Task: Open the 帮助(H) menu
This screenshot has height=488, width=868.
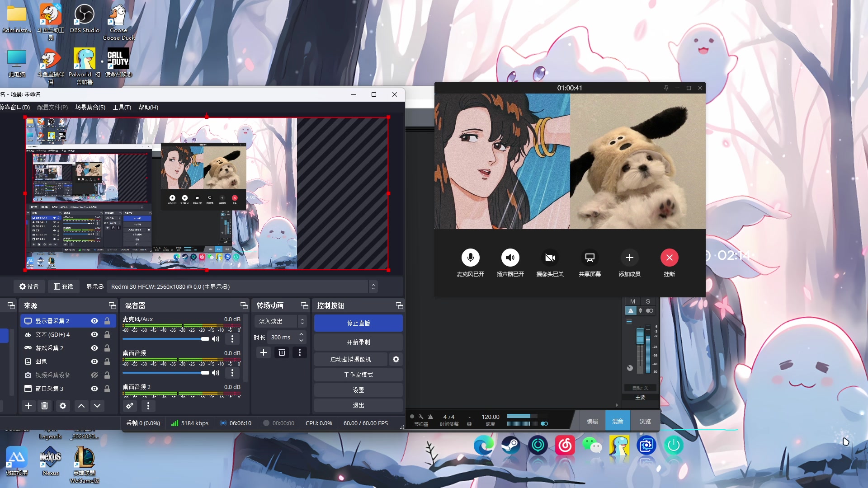Action: pyautogui.click(x=148, y=107)
